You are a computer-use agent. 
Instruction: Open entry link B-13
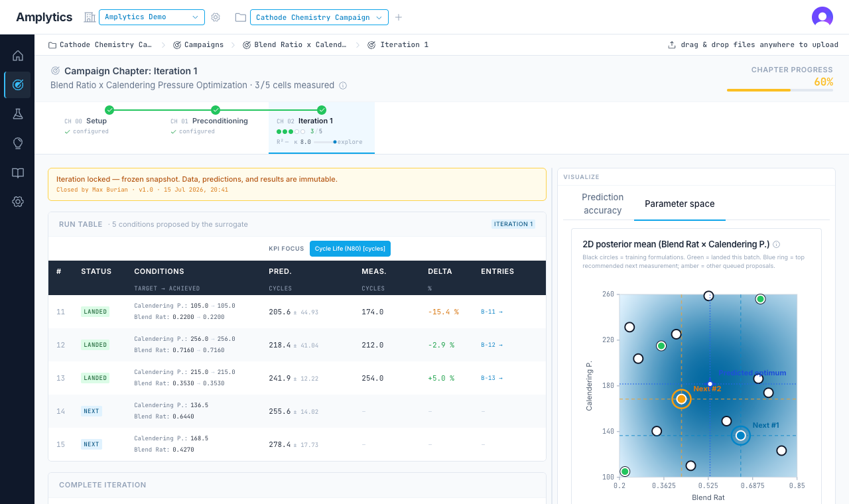[491, 378]
